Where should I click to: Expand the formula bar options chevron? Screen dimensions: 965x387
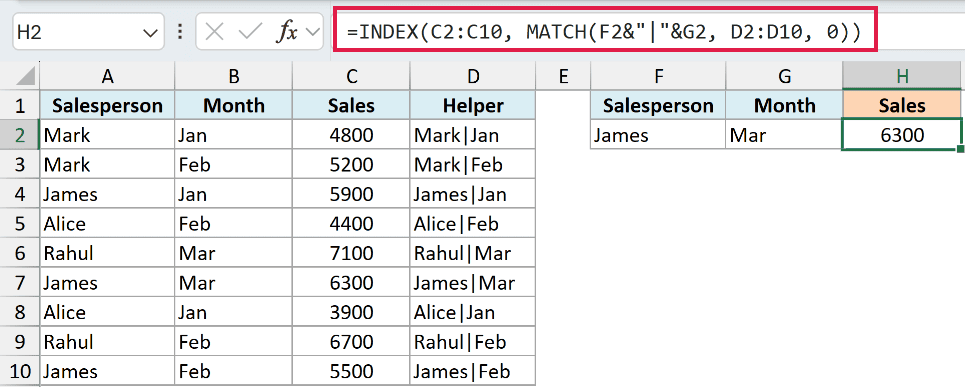[x=313, y=33]
